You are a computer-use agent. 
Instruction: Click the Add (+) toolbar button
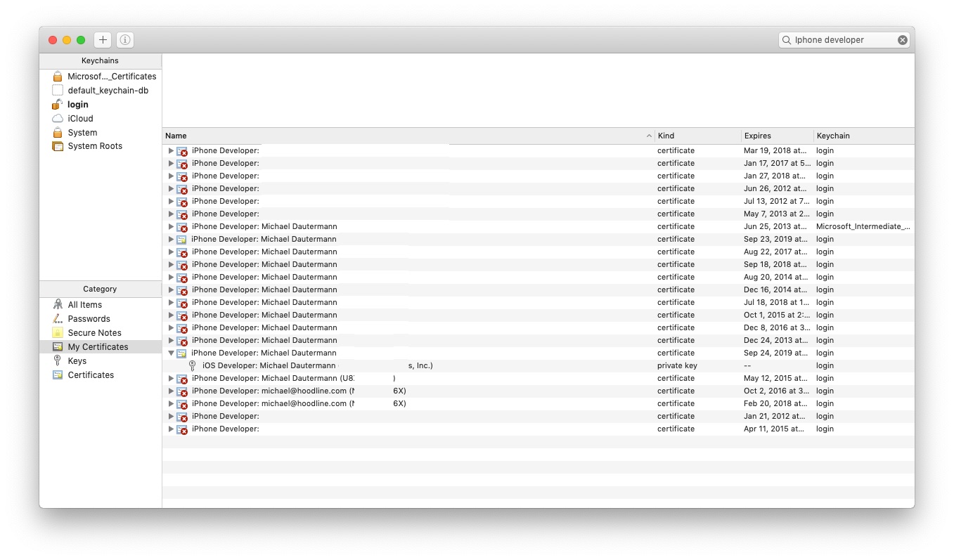click(x=103, y=39)
